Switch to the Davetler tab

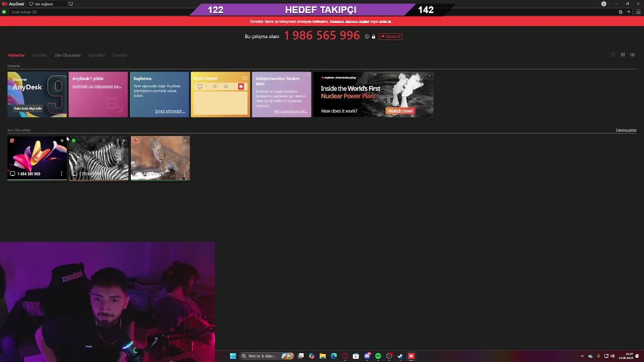tap(120, 55)
